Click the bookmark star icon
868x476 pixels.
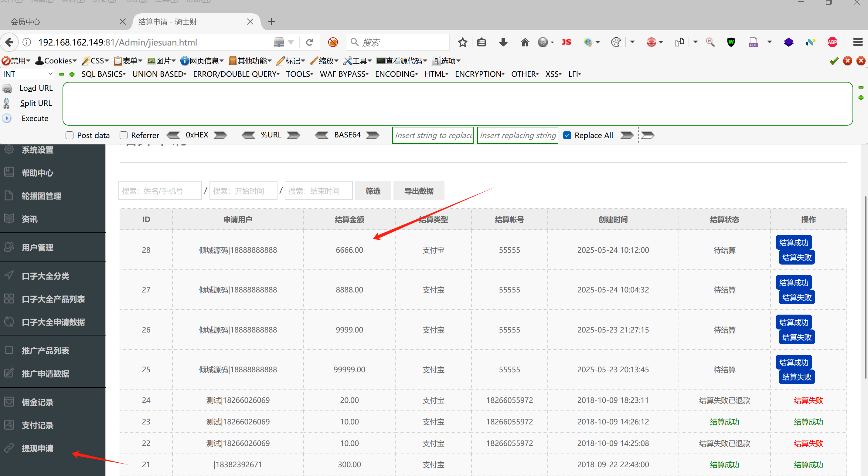(462, 42)
